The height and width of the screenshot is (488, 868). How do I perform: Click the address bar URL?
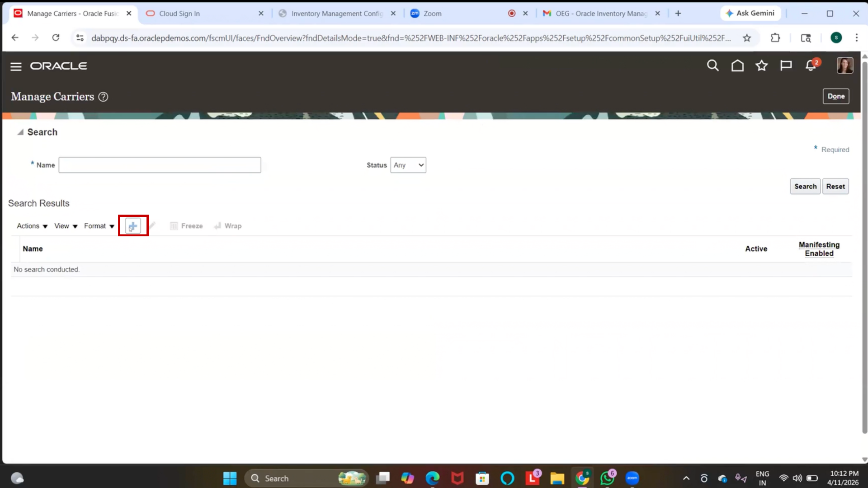point(410,38)
